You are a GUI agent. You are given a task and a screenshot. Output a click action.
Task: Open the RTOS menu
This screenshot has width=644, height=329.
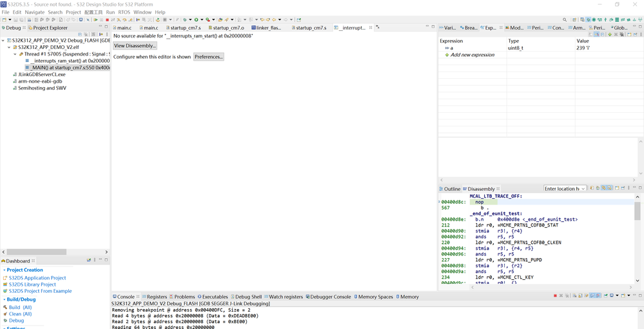tap(124, 12)
